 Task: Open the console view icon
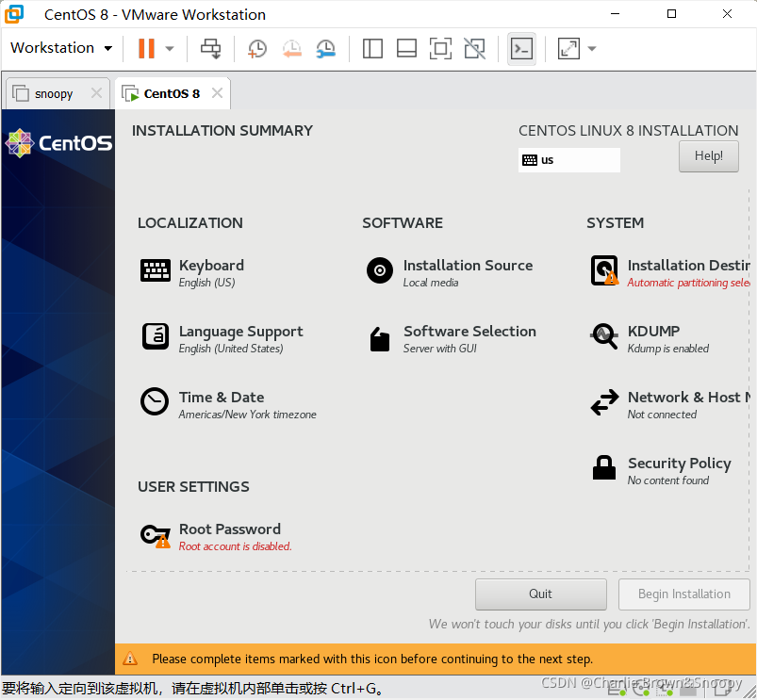pos(521,49)
